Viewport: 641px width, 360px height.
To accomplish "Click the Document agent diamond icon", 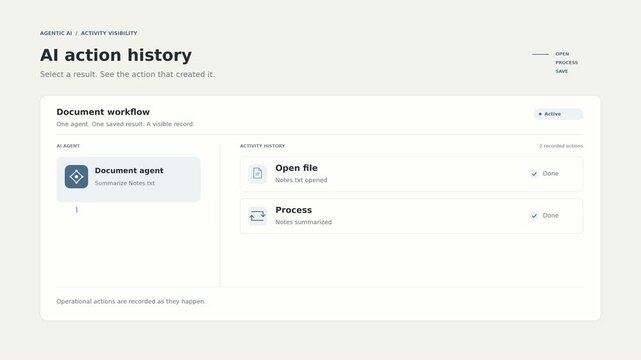I will pos(76,177).
